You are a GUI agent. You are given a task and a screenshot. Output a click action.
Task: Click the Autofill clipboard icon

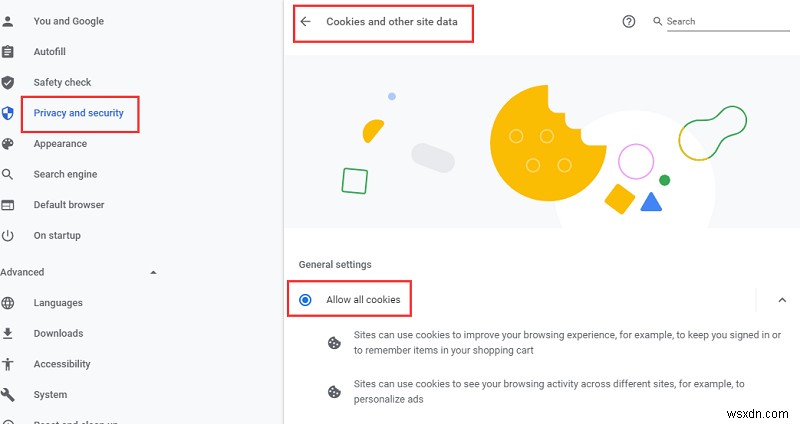pos(8,52)
